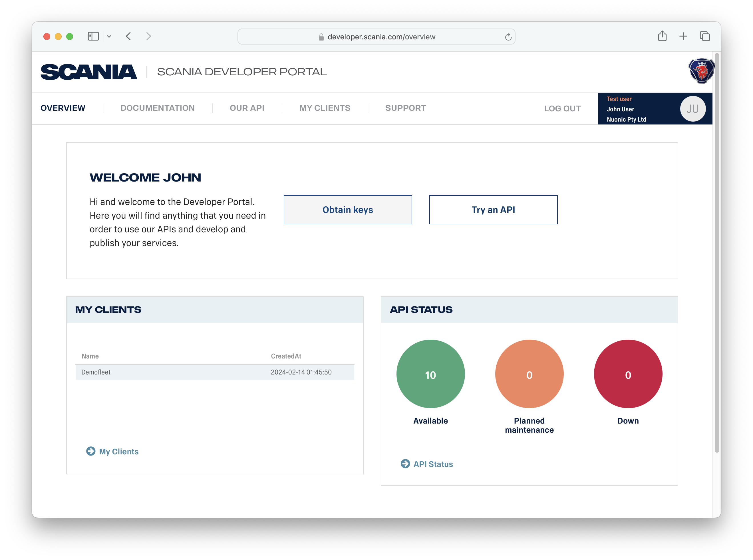Show the tab overview icon

[704, 36]
